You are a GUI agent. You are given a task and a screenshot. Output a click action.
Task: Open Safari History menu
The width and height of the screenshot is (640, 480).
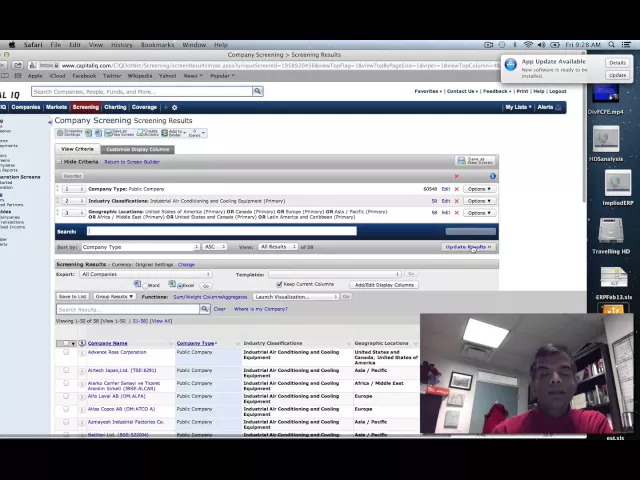[122, 45]
